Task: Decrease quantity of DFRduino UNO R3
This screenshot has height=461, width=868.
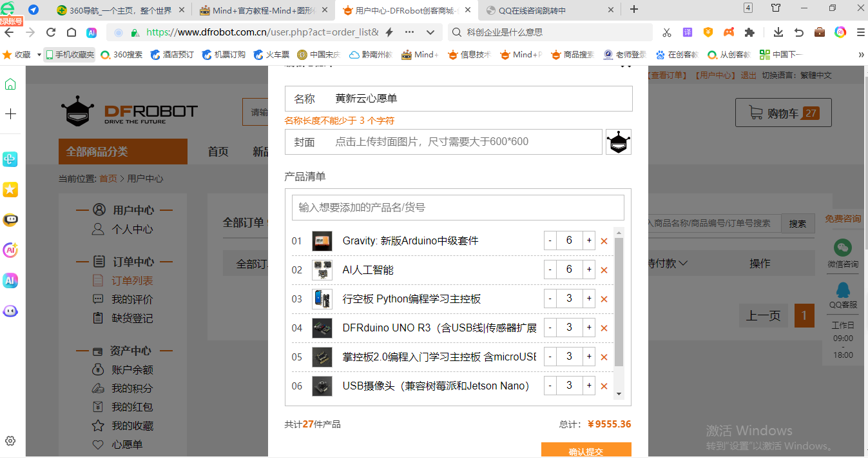Action: 550,328
